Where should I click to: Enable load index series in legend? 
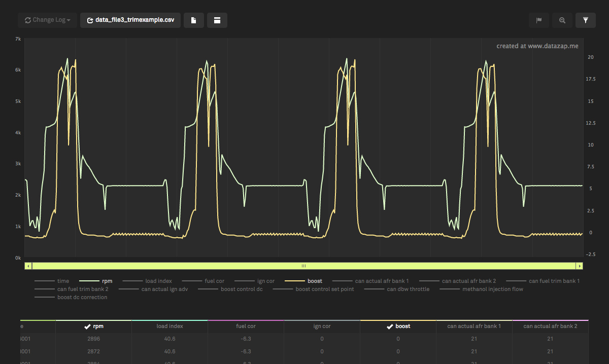tap(158, 281)
